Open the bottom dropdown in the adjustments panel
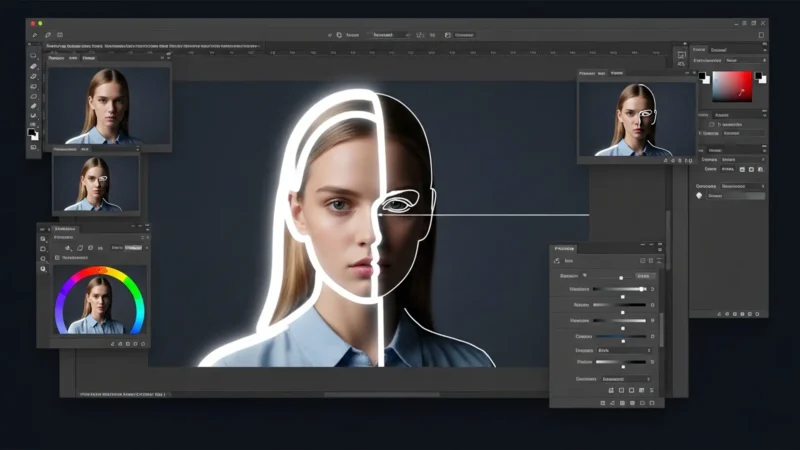Screen dimensions: 800x450 point(626,379)
